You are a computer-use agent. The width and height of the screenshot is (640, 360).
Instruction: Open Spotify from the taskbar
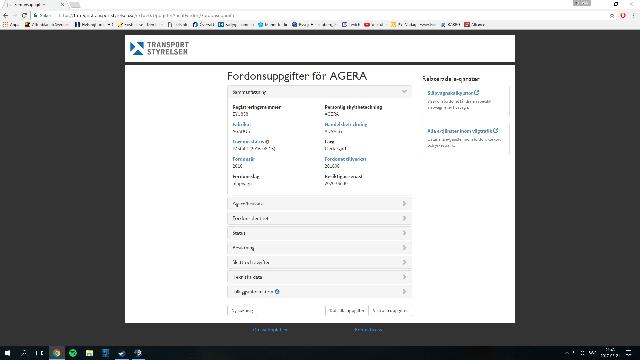(73, 353)
